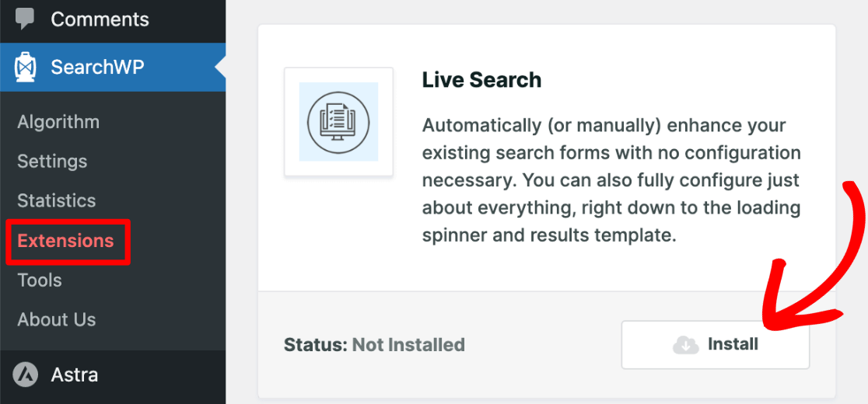
Task: Click the Live Search extension thumbnail icon
Action: pyautogui.click(x=338, y=122)
